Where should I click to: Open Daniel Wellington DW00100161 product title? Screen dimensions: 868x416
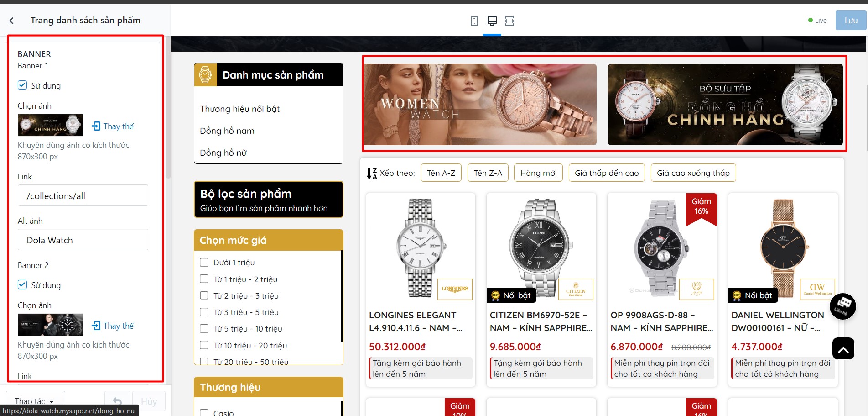[x=778, y=321]
